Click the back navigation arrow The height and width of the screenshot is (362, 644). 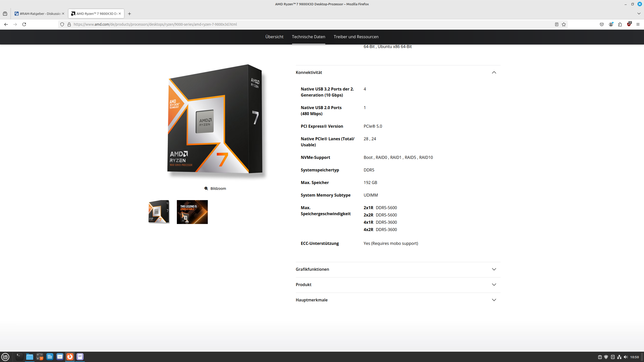point(6,24)
